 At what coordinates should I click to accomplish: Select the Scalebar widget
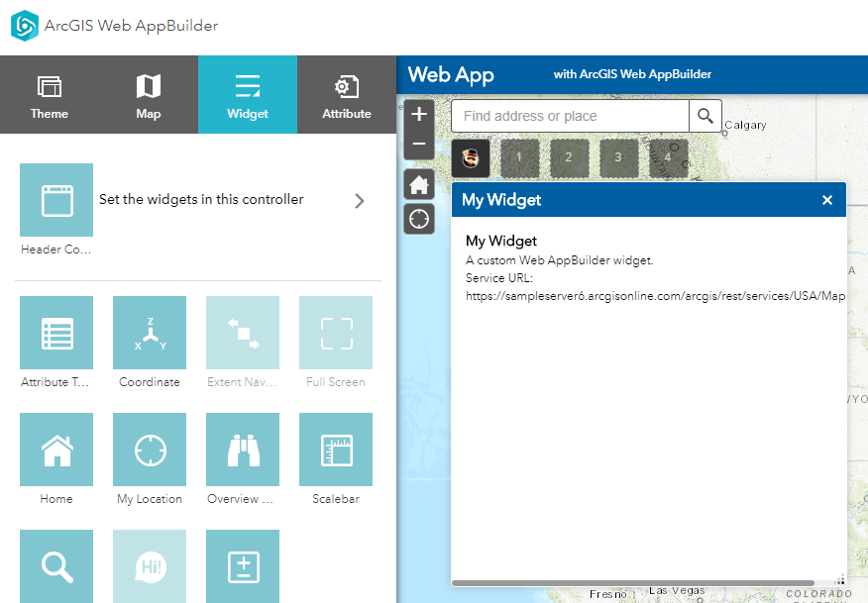[x=335, y=450]
